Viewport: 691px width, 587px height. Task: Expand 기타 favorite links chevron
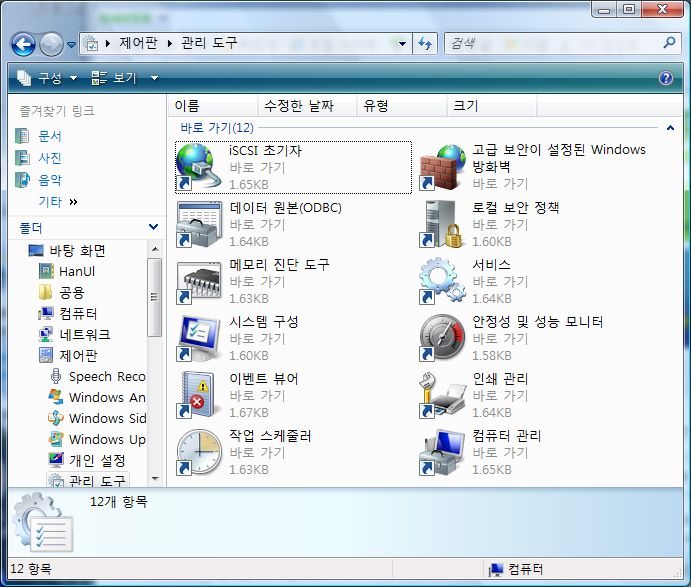point(73,202)
